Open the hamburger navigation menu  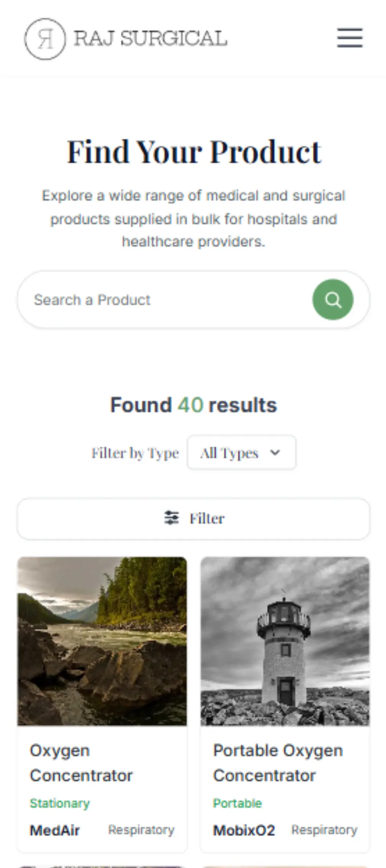(x=349, y=38)
